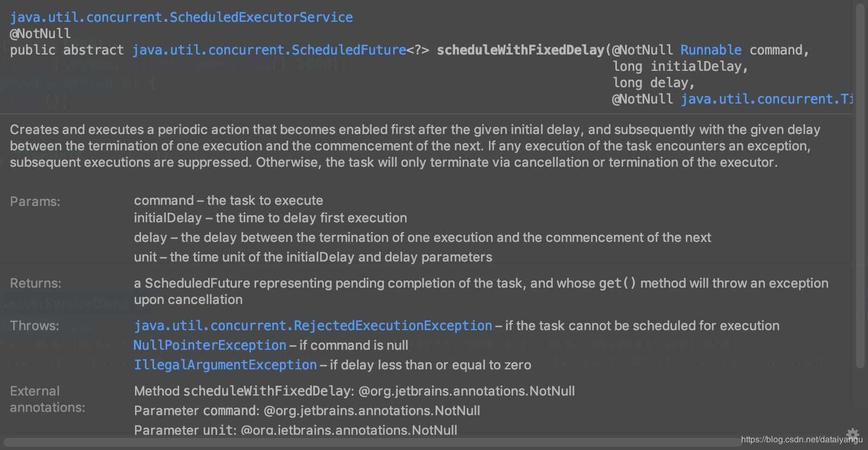Open the truncated java.util.concurrent.Ti parameter type link
Image resolution: width=868 pixels, height=450 pixels.
[767, 99]
